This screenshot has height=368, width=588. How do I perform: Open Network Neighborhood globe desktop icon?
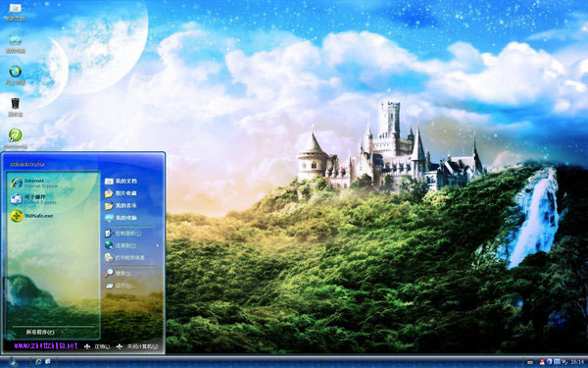(15, 76)
